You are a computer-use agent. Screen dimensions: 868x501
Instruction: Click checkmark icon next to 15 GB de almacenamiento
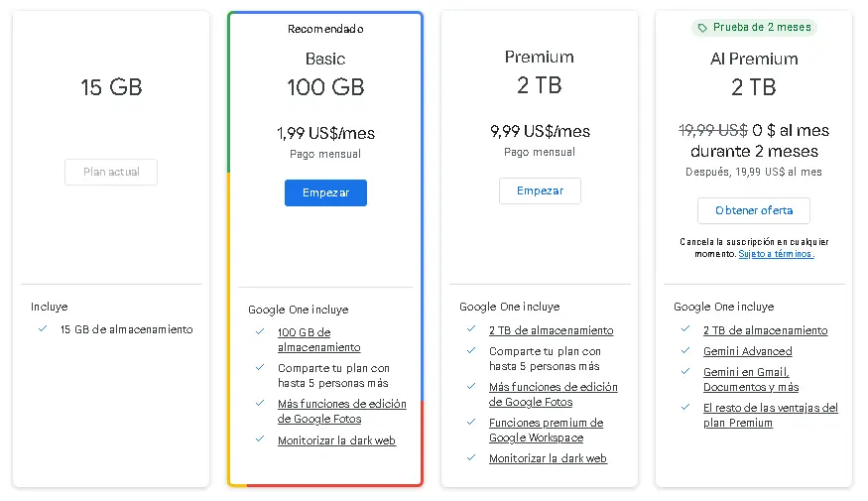tap(43, 328)
